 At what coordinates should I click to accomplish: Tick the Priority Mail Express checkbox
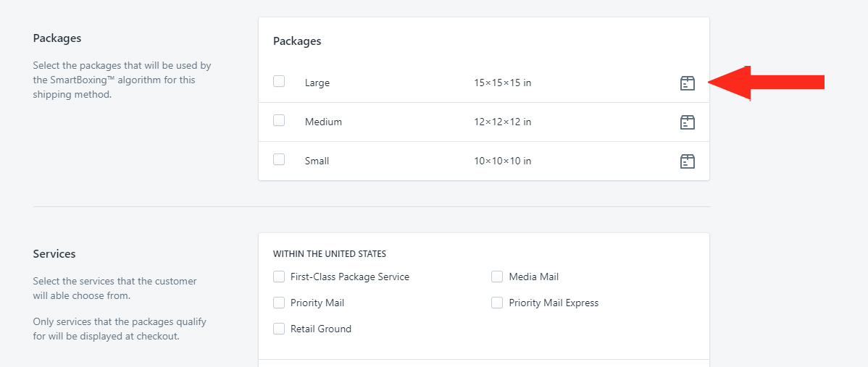tap(497, 303)
